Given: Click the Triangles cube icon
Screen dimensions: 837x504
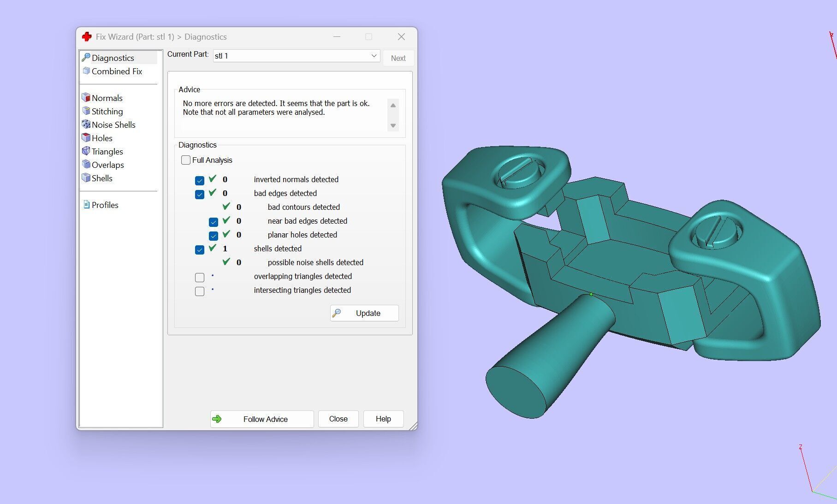Looking at the screenshot, I should pos(86,151).
